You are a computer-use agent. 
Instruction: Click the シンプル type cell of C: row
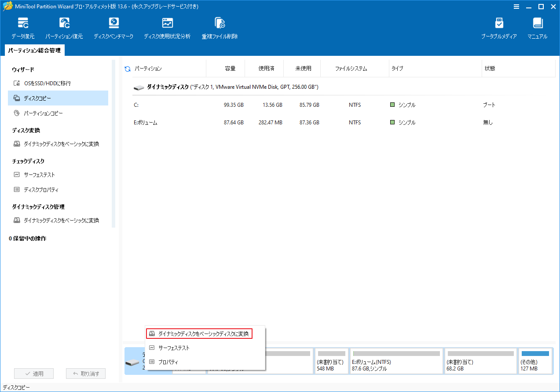pyautogui.click(x=403, y=105)
